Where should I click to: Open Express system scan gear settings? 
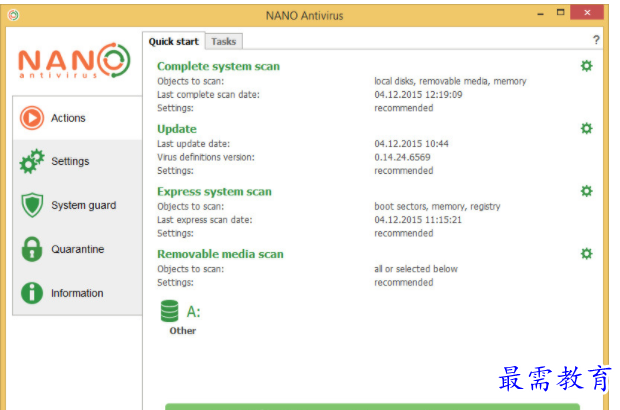(586, 191)
